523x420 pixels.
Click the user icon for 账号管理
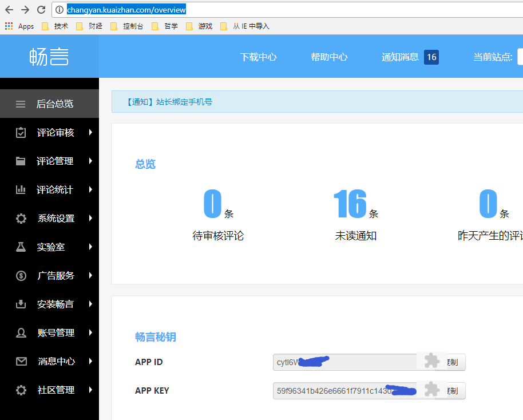[21, 332]
